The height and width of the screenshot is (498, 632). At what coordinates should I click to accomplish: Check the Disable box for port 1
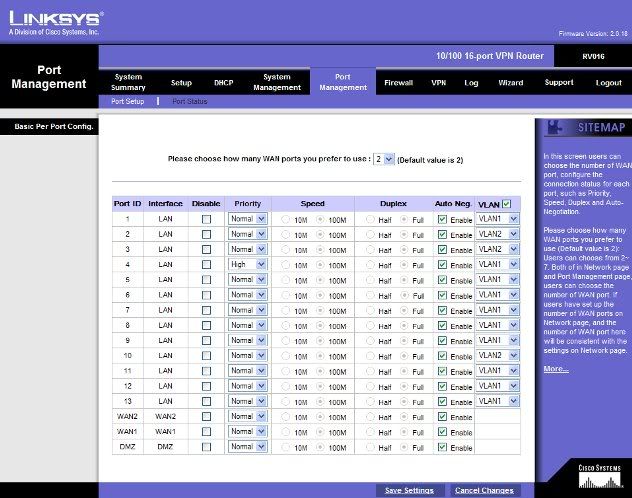206,219
